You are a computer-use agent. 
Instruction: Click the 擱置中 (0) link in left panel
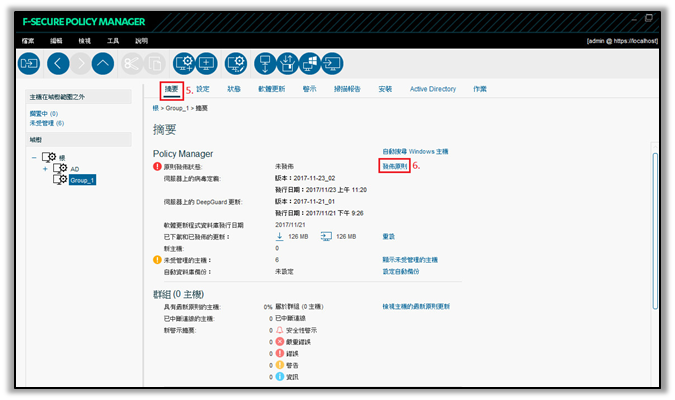(43, 114)
